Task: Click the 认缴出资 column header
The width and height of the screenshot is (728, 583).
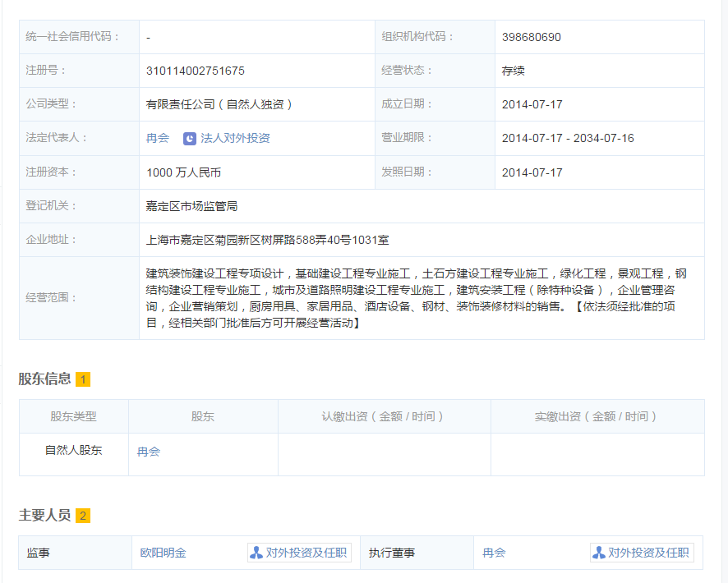Action: (384, 416)
